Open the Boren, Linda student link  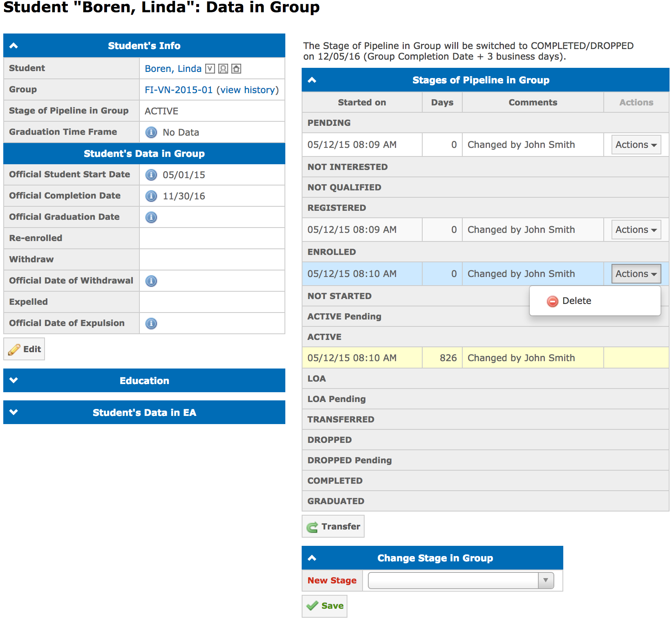coord(173,69)
